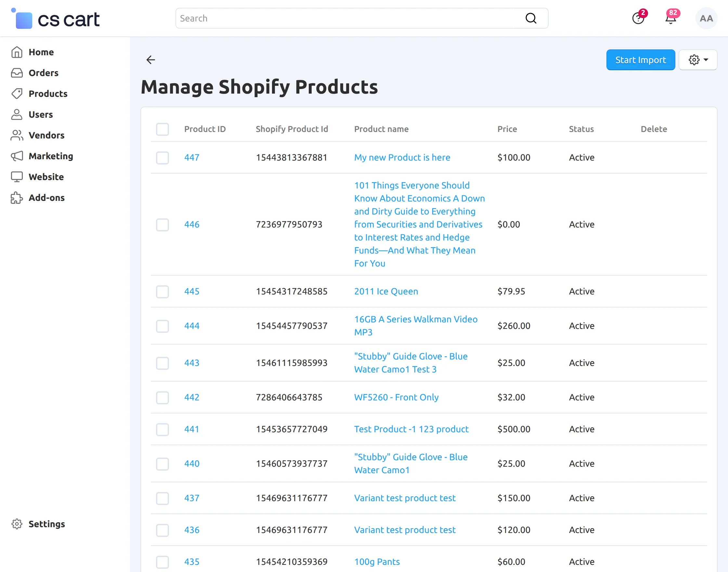Open Marketing via the megaphone icon
The height and width of the screenshot is (572, 728).
point(17,156)
